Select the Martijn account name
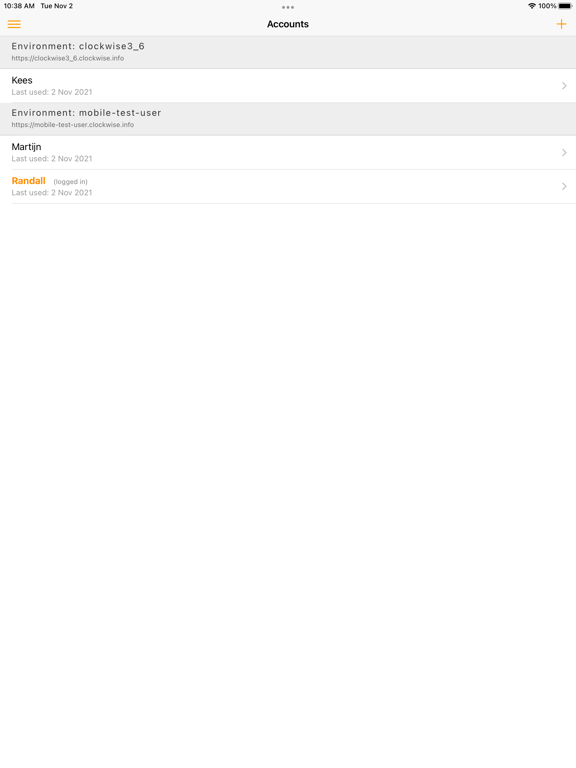Viewport: 576px width, 768px height. click(26, 147)
